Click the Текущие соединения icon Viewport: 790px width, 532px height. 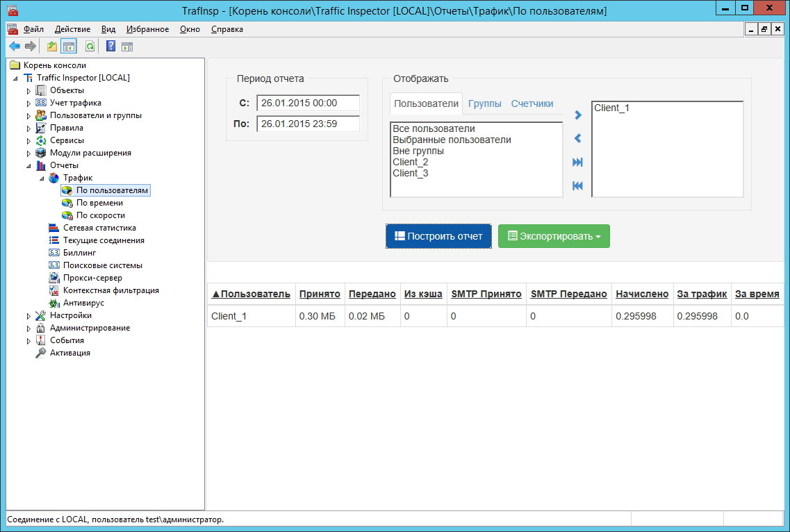click(54, 240)
